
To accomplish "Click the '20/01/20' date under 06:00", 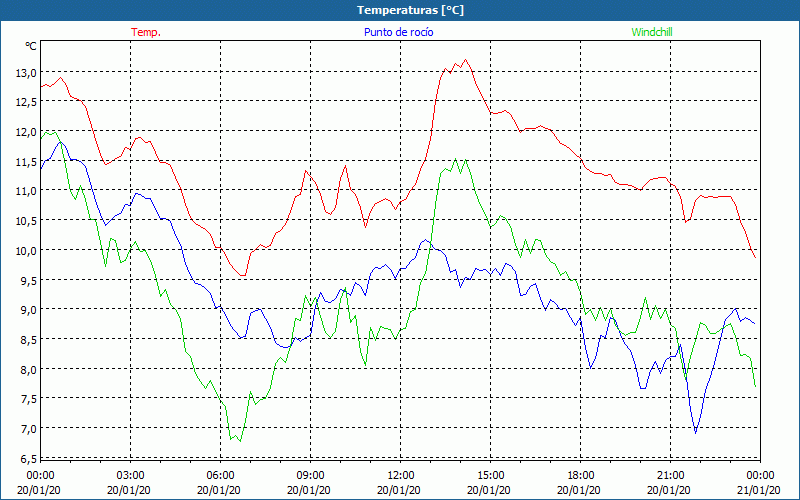I will click(218, 490).
